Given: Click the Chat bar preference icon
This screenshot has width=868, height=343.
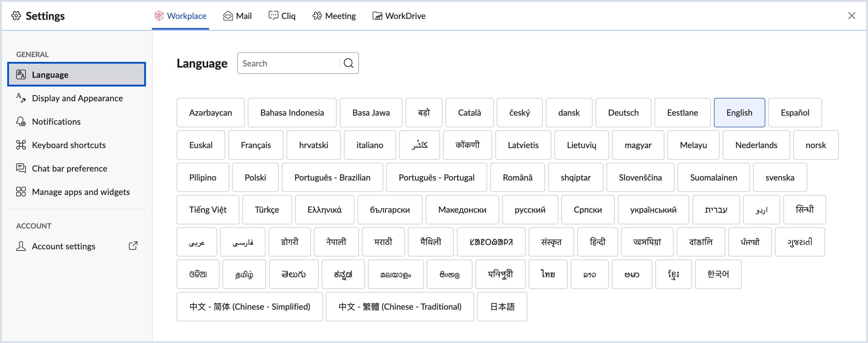Looking at the screenshot, I should coord(21,168).
